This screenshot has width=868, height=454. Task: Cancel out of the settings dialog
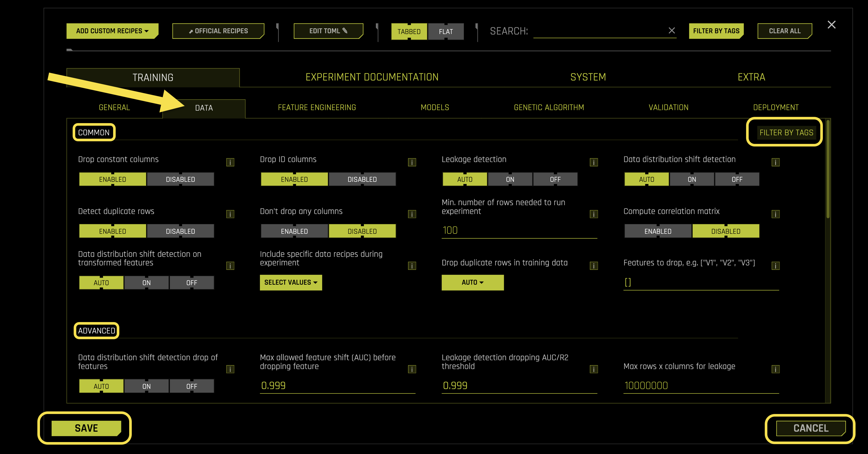(x=810, y=428)
